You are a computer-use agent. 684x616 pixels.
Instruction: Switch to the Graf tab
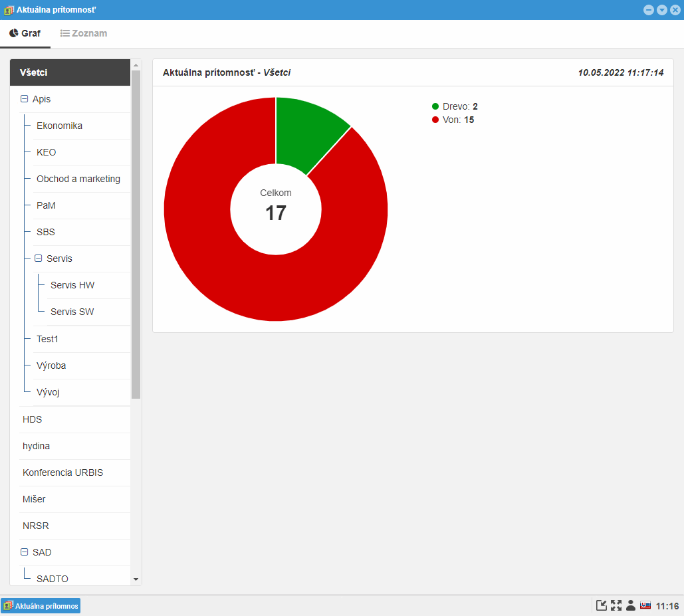tap(25, 33)
